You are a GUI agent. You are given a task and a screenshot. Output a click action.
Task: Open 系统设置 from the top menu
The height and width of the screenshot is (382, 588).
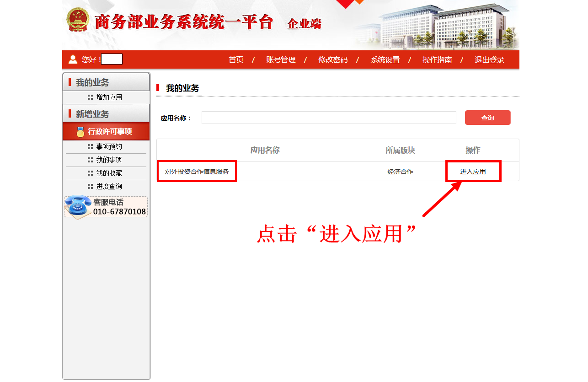click(x=385, y=60)
